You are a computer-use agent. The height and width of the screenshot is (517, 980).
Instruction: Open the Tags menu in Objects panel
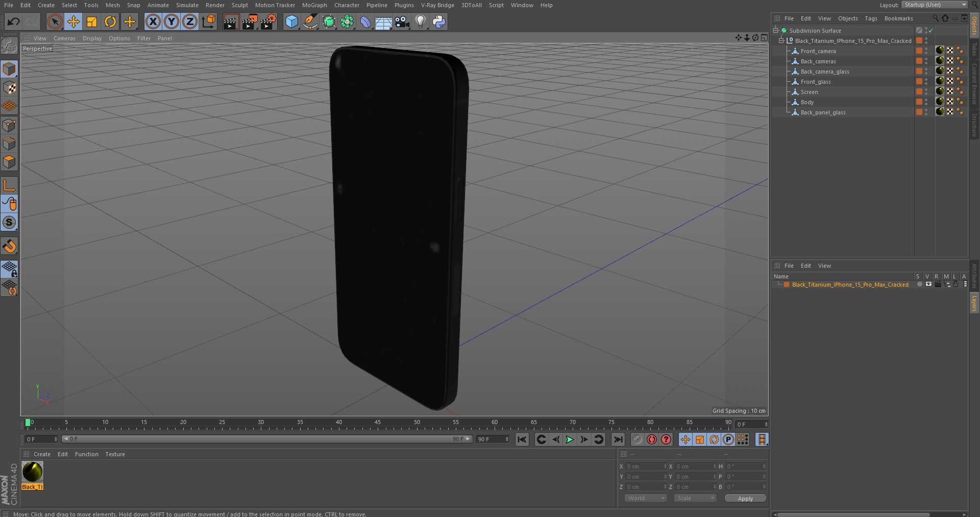pyautogui.click(x=871, y=18)
